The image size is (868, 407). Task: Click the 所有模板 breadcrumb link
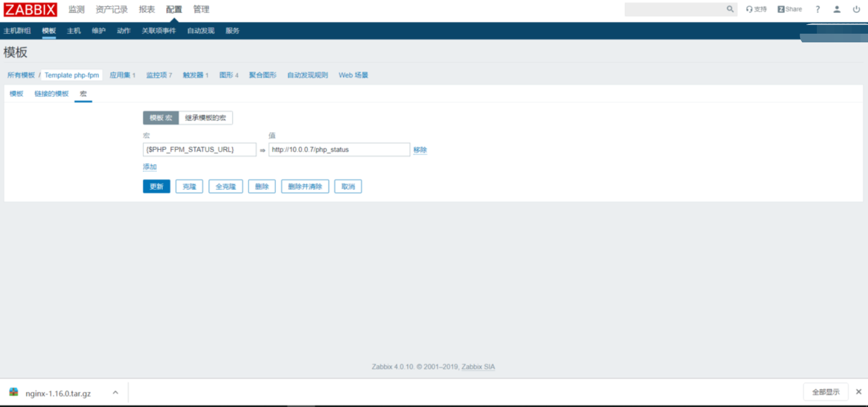point(21,75)
